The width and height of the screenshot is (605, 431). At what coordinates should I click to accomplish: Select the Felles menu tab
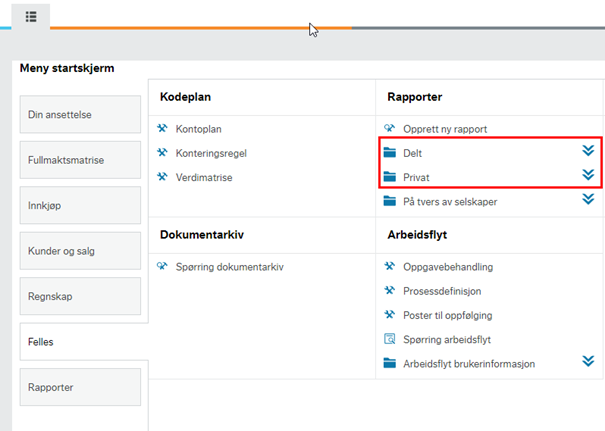84,342
